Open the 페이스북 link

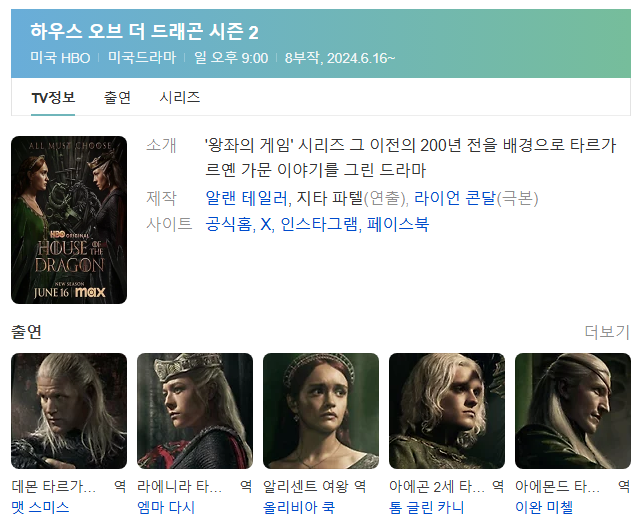coord(398,224)
